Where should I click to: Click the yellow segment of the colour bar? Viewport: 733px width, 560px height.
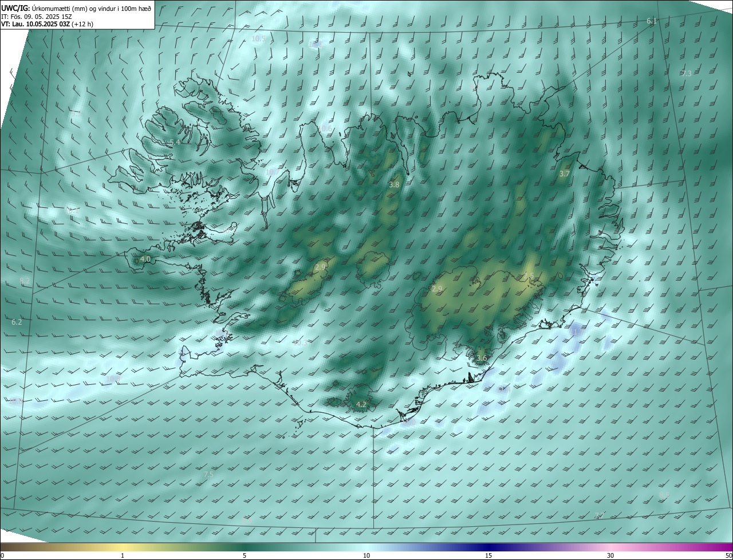pyautogui.click(x=123, y=547)
